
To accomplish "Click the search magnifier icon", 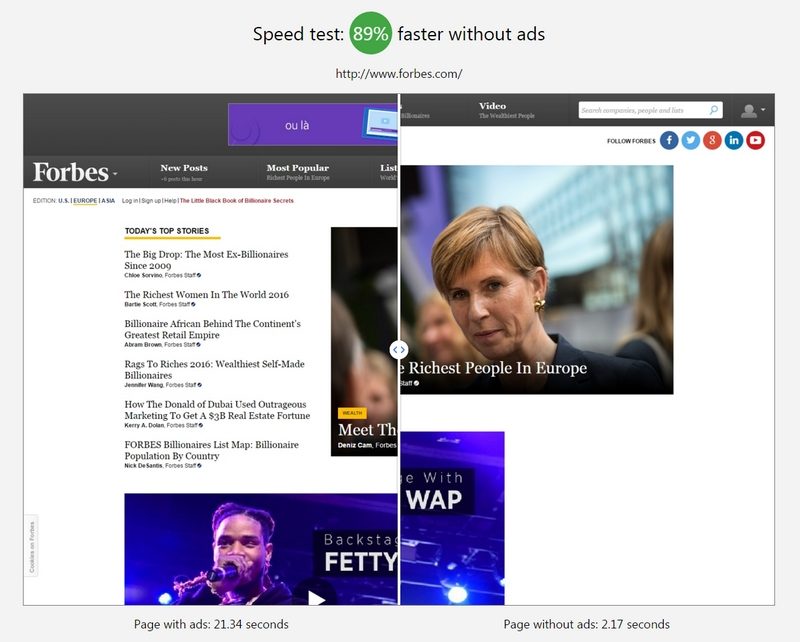I will click(x=714, y=110).
